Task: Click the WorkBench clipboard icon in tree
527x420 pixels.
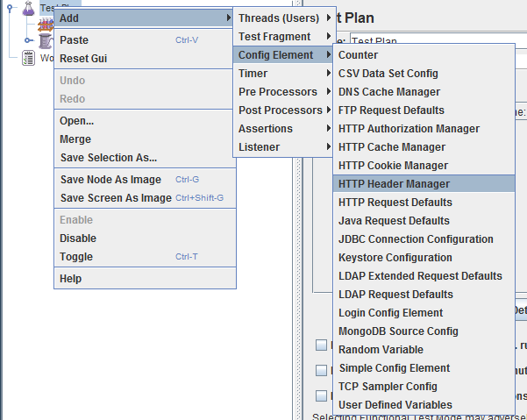Action: (28, 58)
